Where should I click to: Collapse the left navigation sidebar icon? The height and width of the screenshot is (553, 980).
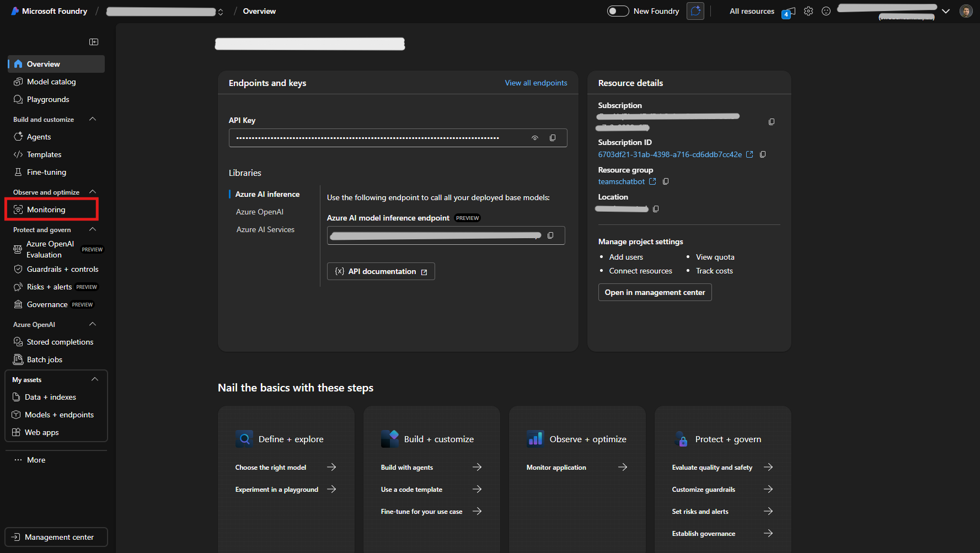click(x=94, y=42)
